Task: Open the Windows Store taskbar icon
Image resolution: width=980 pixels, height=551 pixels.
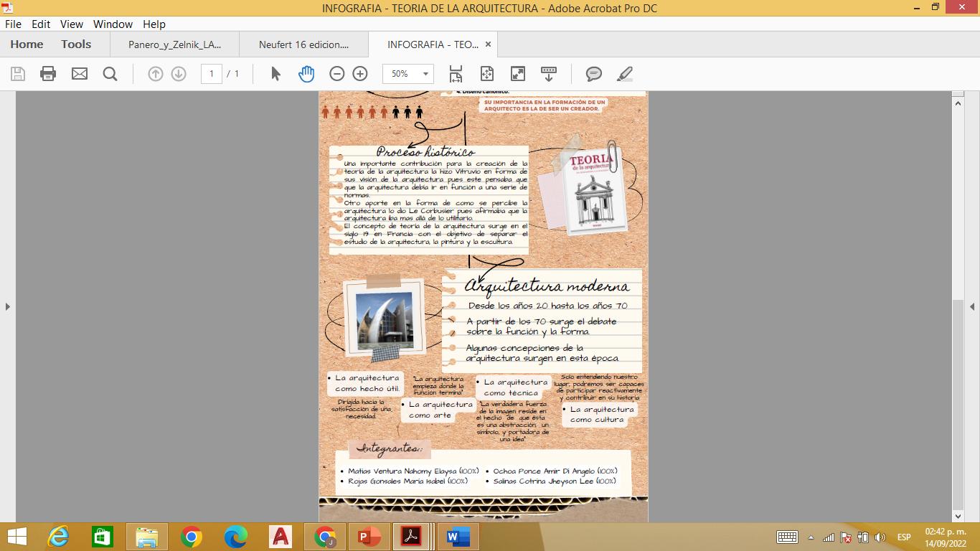Action: pos(103,537)
